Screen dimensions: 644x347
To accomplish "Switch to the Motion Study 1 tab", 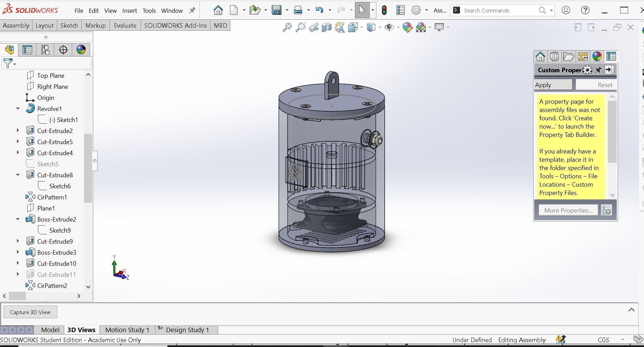I will [127, 330].
